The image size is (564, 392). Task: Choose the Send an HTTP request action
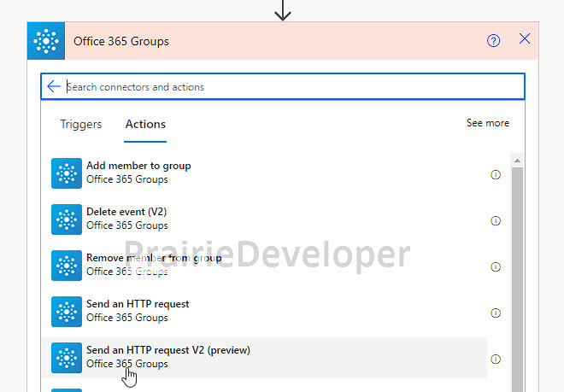pyautogui.click(x=264, y=312)
